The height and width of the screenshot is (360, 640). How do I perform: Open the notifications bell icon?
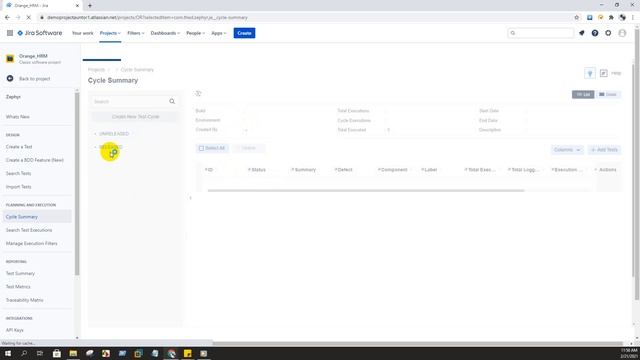point(582,33)
